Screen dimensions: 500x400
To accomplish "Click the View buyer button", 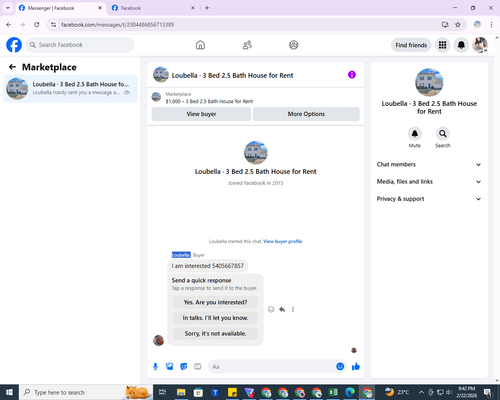I will (x=201, y=114).
